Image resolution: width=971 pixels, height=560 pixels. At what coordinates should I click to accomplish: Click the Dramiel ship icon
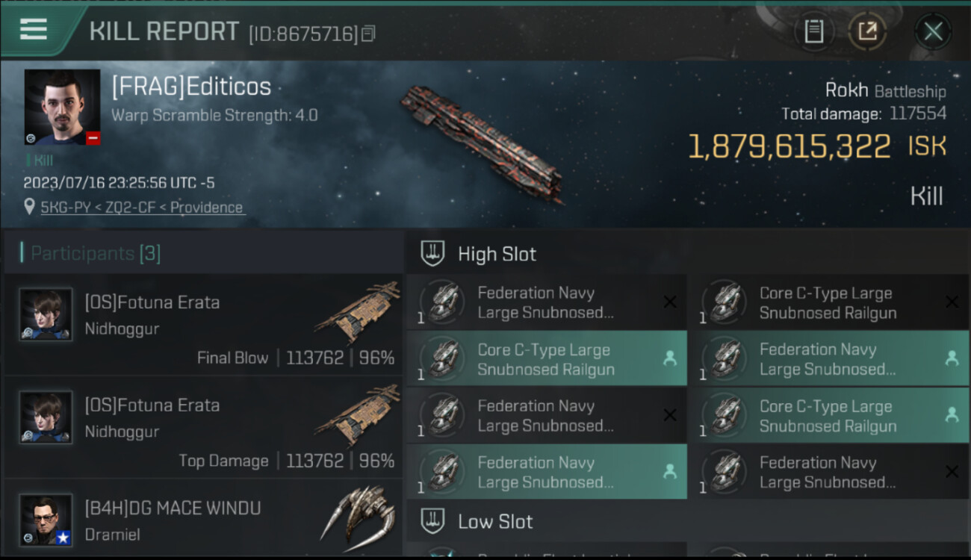[357, 514]
